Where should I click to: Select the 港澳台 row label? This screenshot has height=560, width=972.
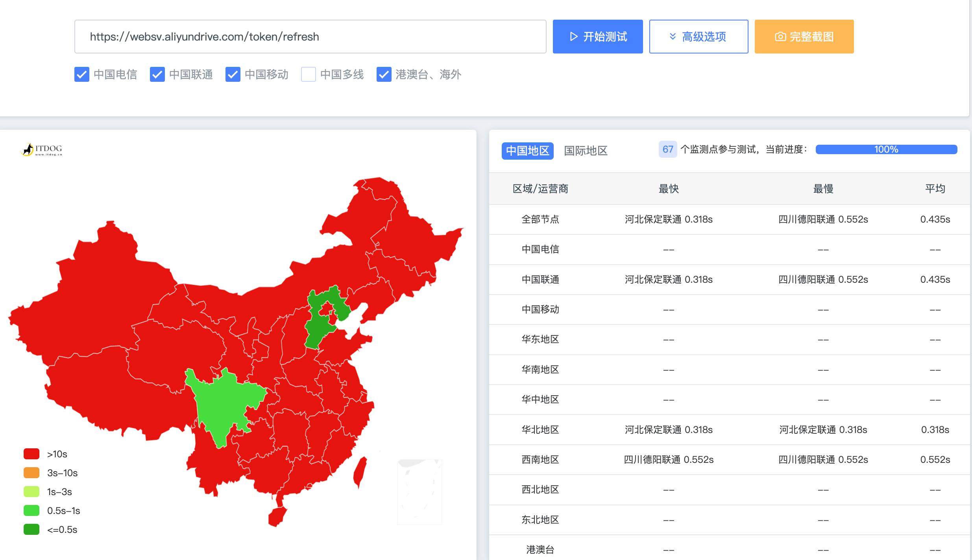click(x=540, y=550)
